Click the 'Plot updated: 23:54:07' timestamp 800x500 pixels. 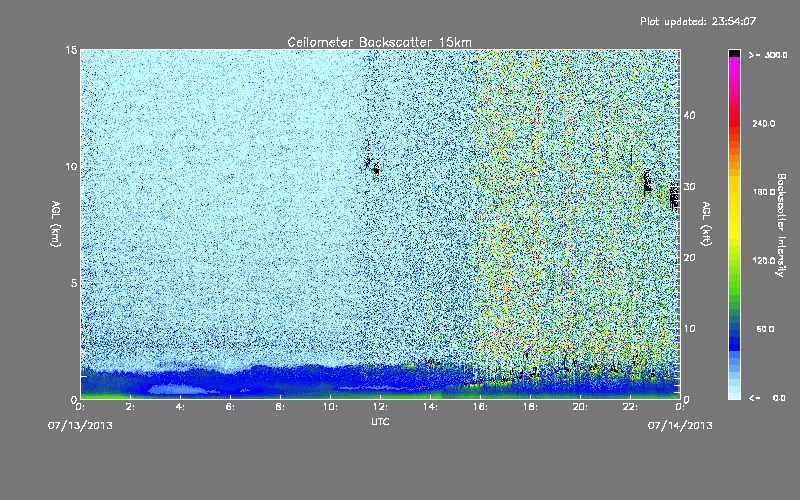coord(698,21)
